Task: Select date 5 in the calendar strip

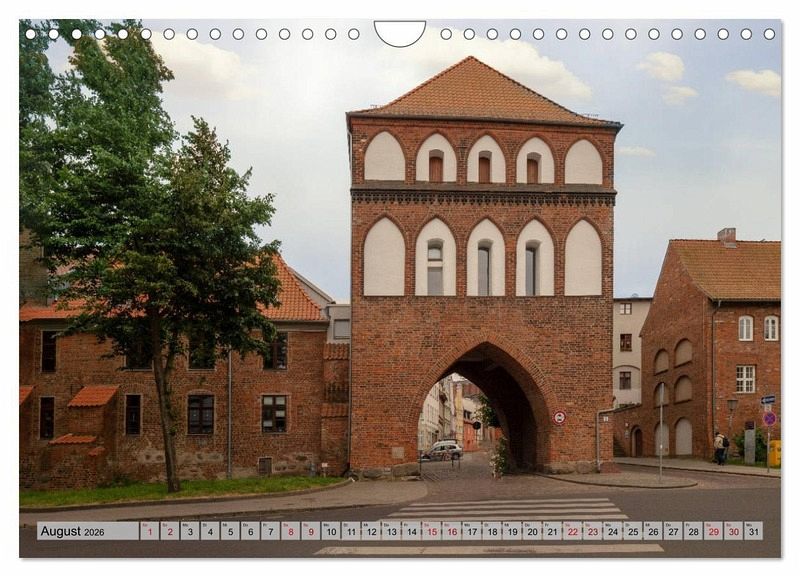Action: (230, 531)
